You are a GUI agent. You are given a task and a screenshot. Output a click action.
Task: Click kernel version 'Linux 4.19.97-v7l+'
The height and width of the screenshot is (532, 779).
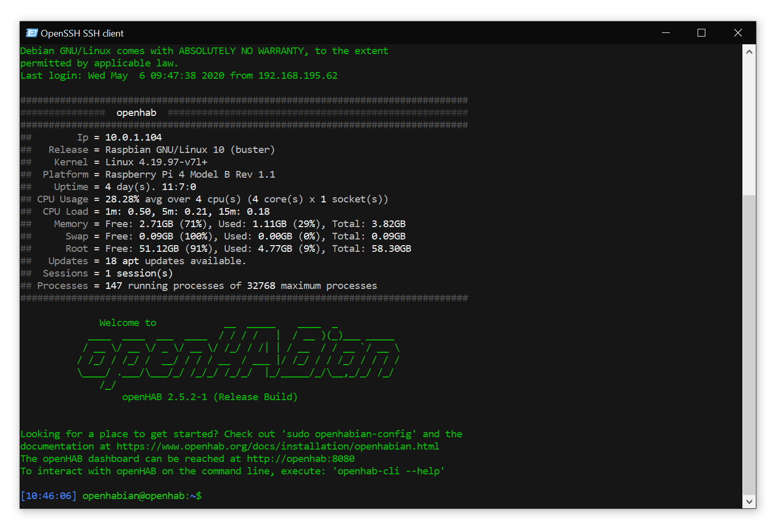156,162
